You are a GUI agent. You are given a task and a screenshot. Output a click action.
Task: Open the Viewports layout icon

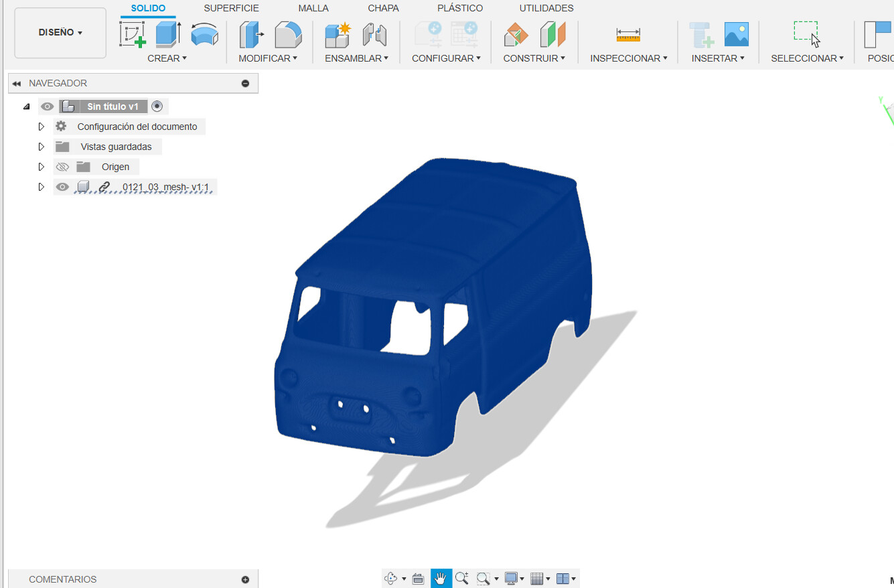coord(563,579)
